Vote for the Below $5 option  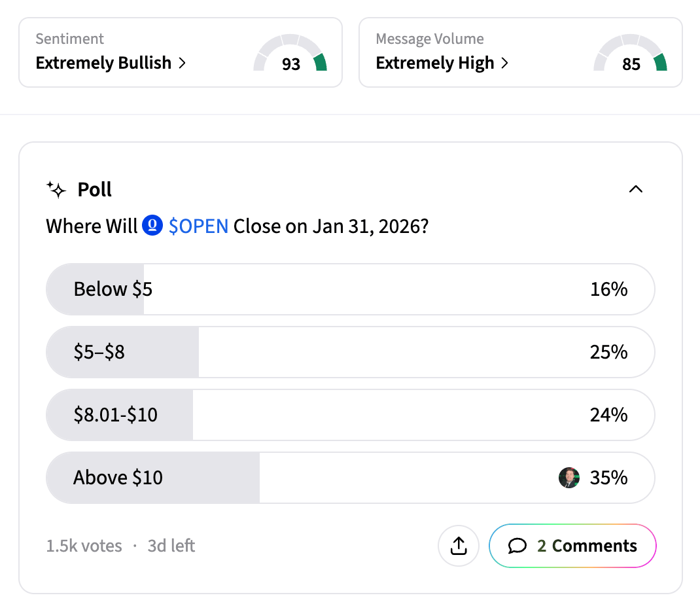[x=350, y=289]
